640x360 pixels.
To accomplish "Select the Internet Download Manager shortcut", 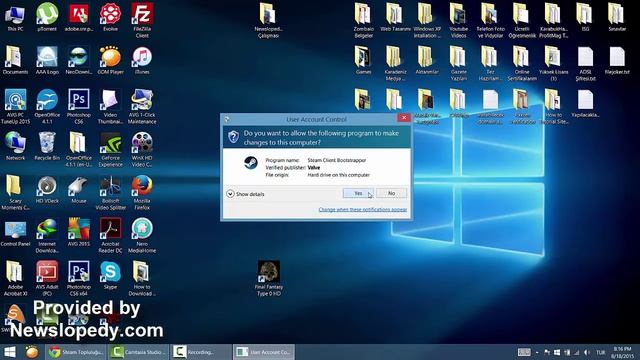I will [x=47, y=236].
